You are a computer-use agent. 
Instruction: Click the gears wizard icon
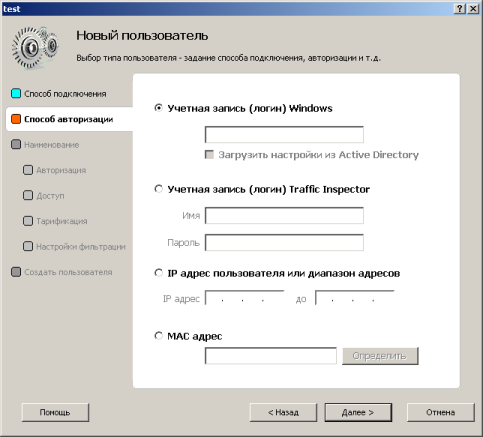coord(35,48)
